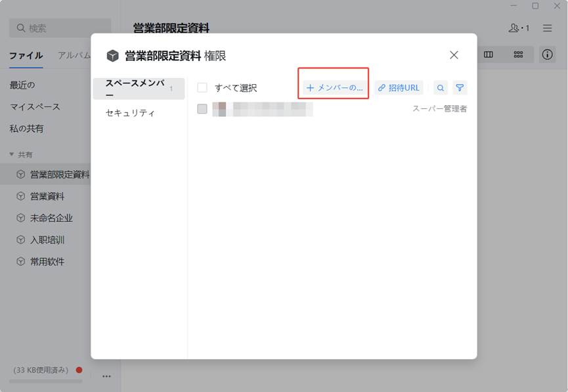The height and width of the screenshot is (392, 568).
Task: Open the info panel icon
Action: (x=547, y=54)
